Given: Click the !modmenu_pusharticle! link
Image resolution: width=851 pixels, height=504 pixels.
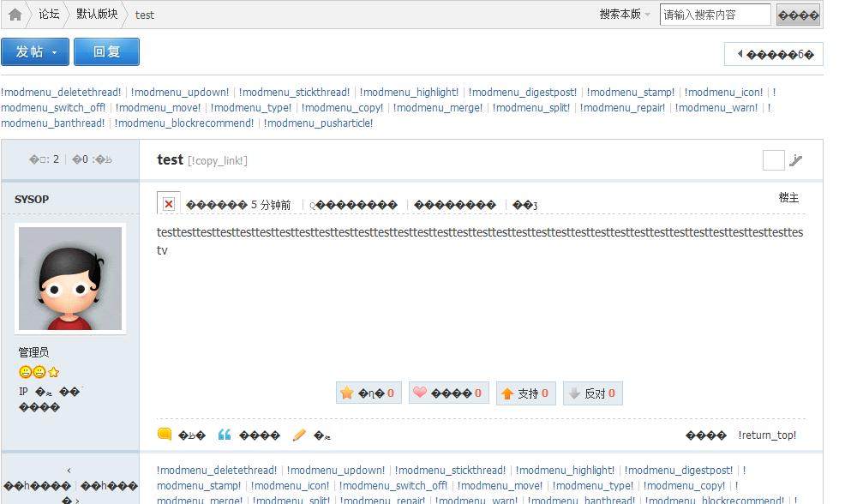Looking at the screenshot, I should pyautogui.click(x=318, y=123).
